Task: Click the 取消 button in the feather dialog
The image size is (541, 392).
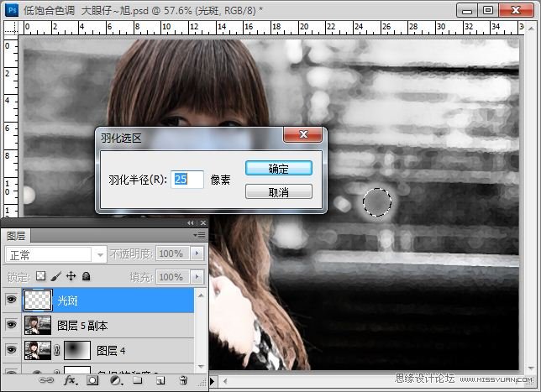Action: [x=278, y=191]
